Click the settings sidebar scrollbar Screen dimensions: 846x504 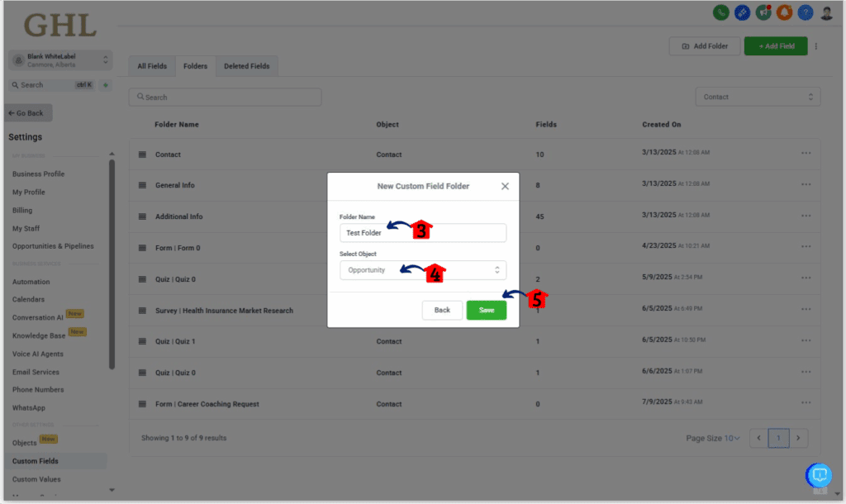click(112, 264)
